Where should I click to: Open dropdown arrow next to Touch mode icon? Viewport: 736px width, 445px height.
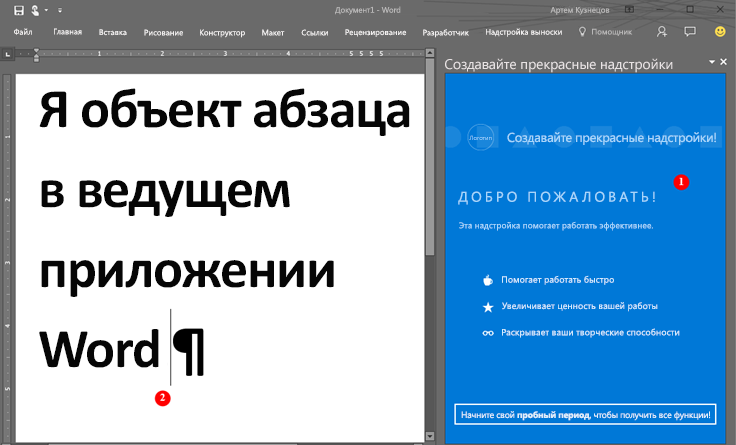46,10
